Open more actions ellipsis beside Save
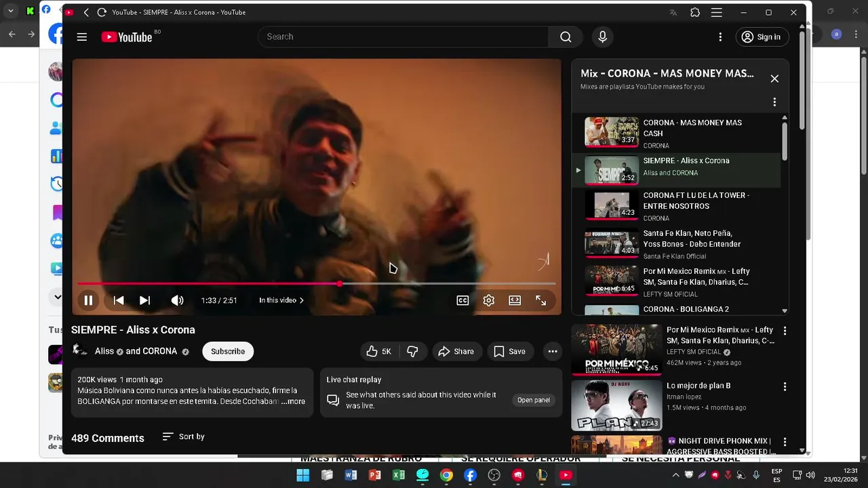This screenshot has height=488, width=868. coord(553,351)
